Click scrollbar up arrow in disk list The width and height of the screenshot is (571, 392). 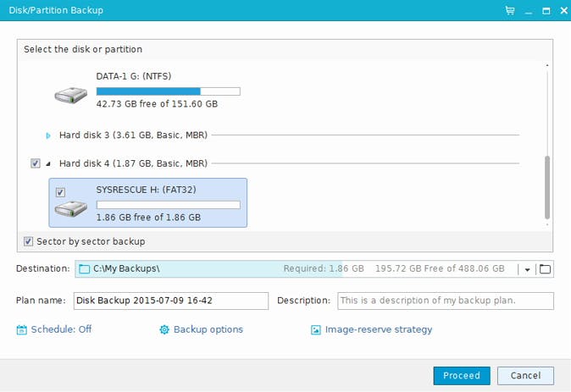(547, 65)
